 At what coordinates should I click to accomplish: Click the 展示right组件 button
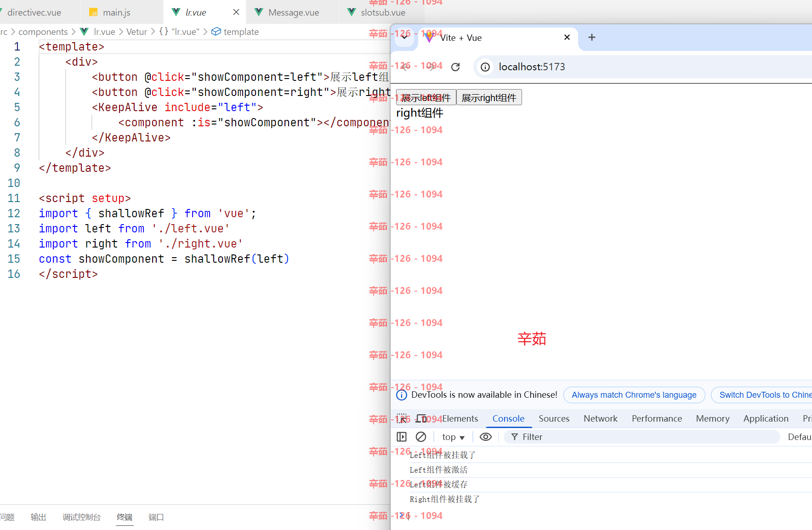(489, 97)
